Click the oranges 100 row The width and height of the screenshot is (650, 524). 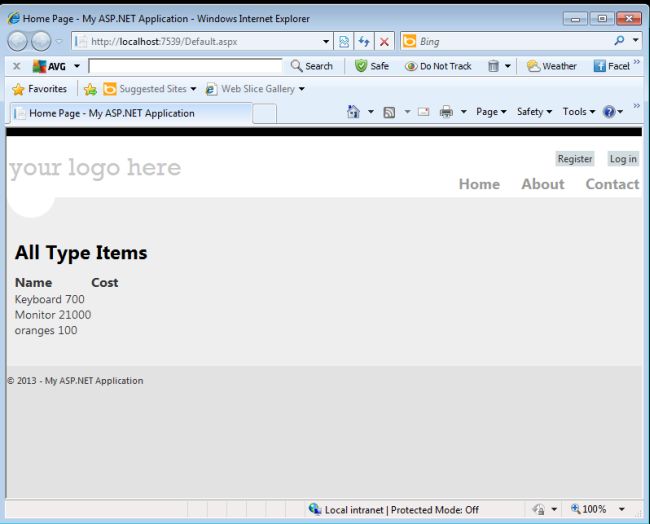[x=46, y=331]
